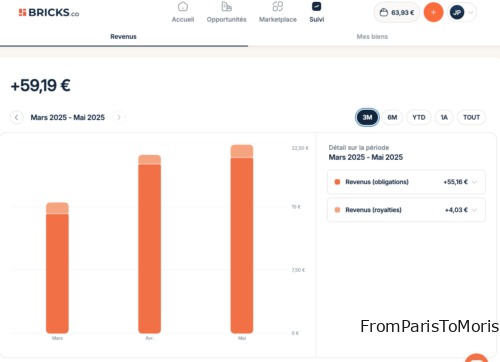Select the 1A period filter
Screen dimensions: 500x362
pos(444,117)
